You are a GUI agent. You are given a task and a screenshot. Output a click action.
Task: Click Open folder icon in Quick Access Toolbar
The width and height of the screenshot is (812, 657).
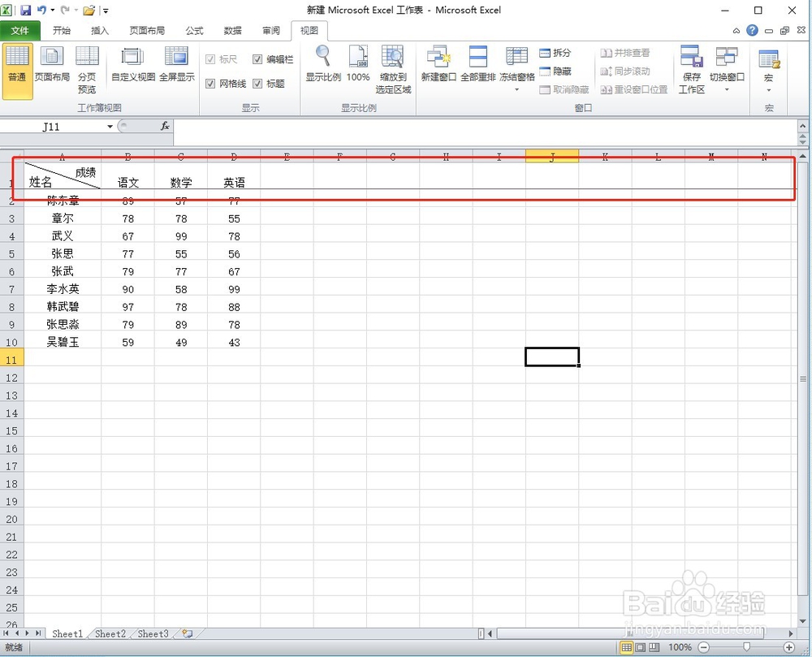[x=89, y=10]
